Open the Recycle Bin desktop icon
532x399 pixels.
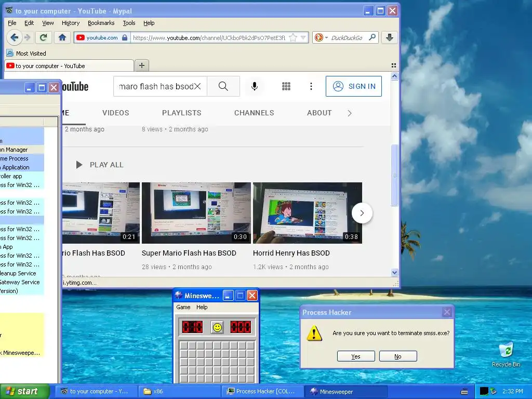pyautogui.click(x=506, y=354)
